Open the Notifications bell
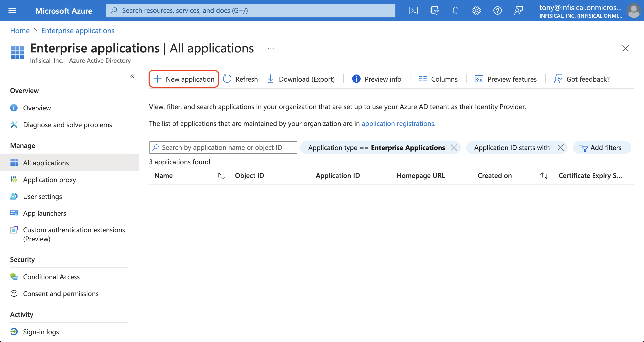The width and height of the screenshot is (644, 342). (x=455, y=10)
